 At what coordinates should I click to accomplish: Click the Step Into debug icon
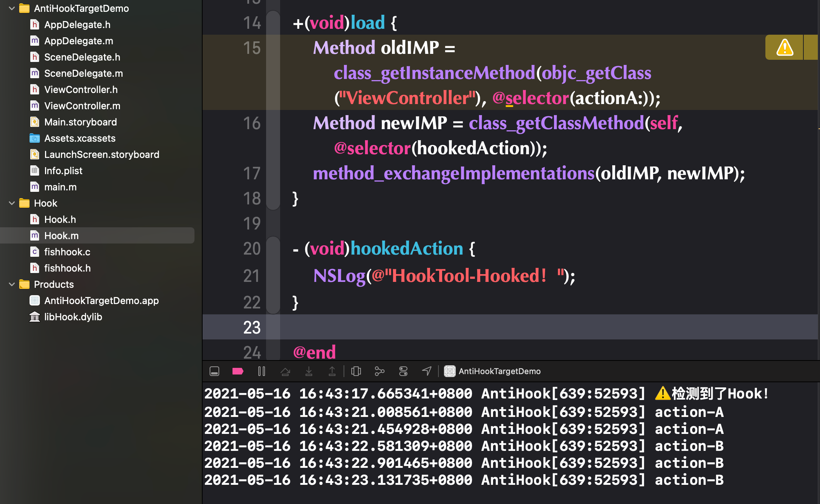(309, 371)
